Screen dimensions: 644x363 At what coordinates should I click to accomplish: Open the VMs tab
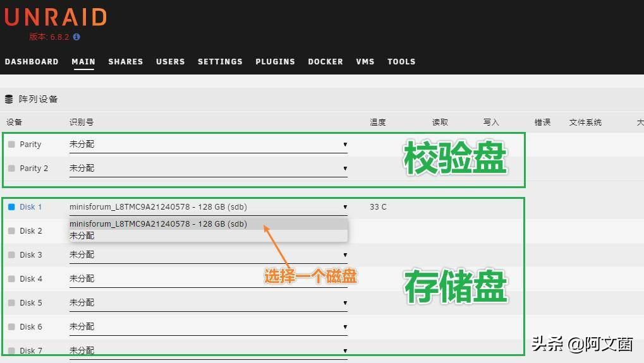coord(365,61)
